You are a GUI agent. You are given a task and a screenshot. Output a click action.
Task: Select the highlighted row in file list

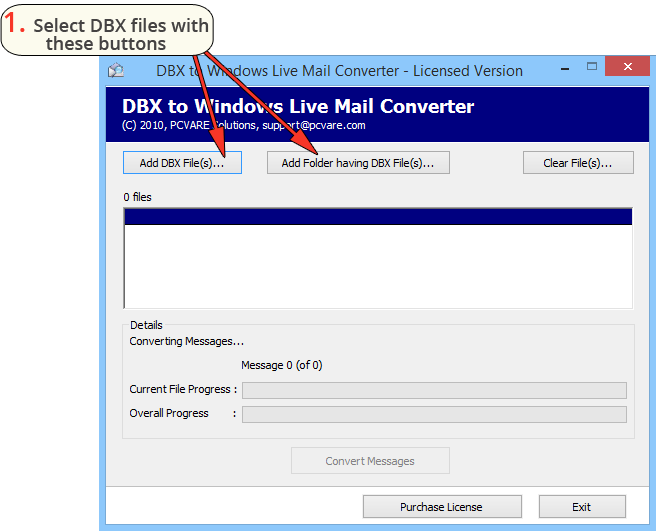point(378,217)
